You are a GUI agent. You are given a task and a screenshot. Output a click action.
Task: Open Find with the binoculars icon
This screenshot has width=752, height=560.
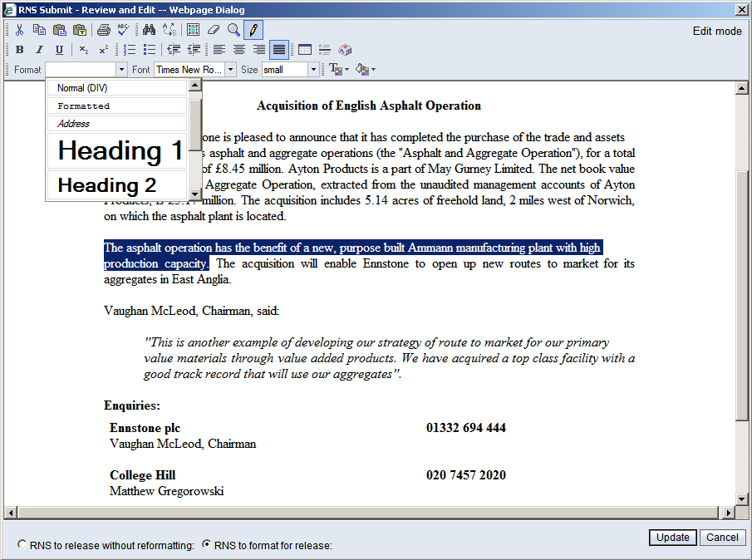[149, 30]
